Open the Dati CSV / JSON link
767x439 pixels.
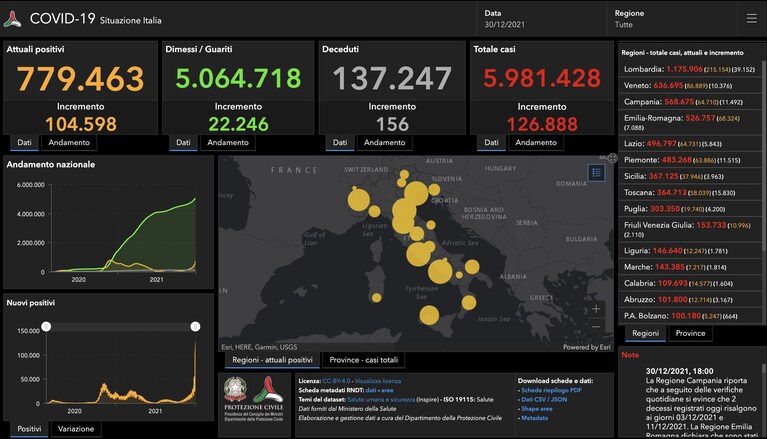pos(544,399)
